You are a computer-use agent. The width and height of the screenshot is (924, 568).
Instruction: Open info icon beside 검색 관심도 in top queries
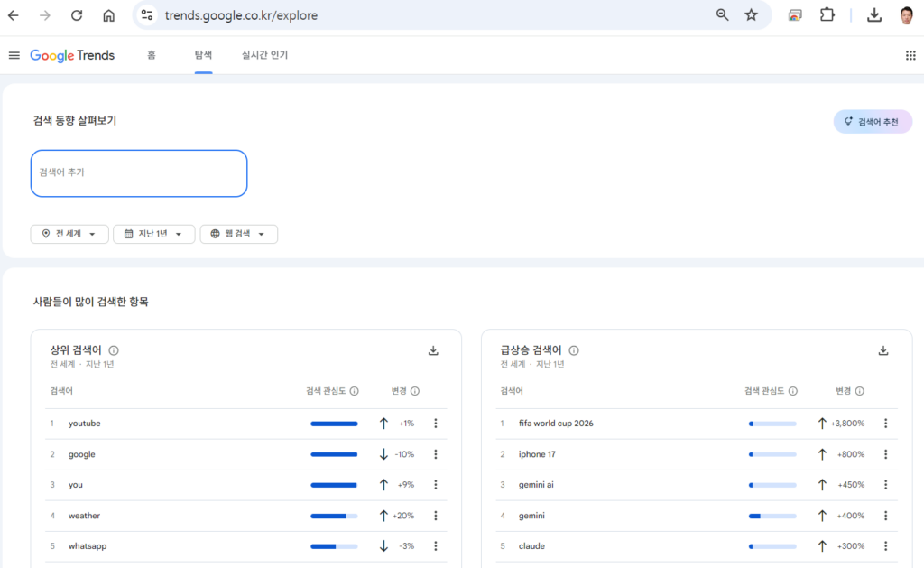(x=354, y=391)
